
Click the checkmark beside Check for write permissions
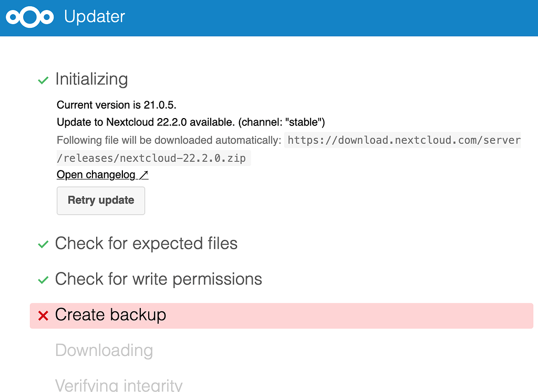pos(43,280)
